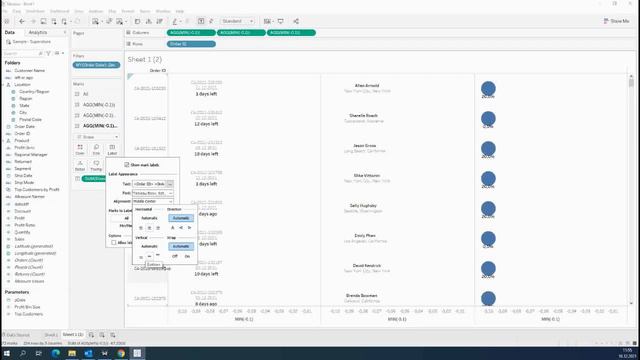Open the Help menu

point(180,11)
